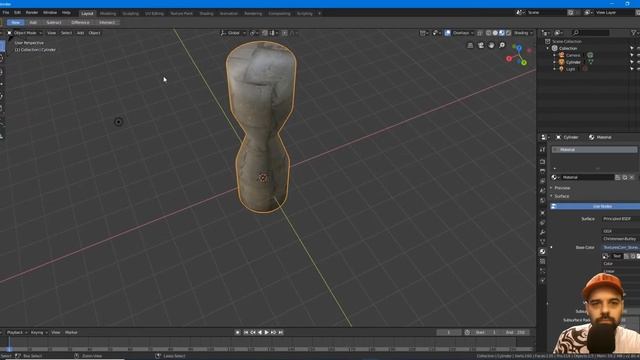Viewport: 640px width, 360px height.
Task: Select the Material slot in list
Action: (594, 150)
